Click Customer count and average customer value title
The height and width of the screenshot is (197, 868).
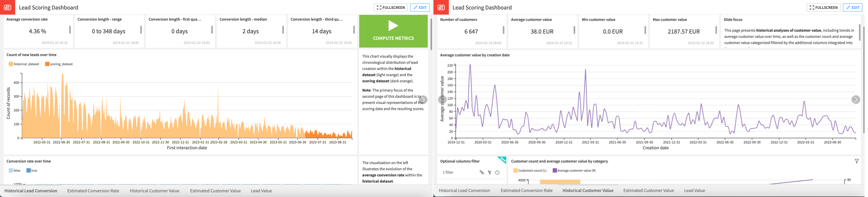pos(559,161)
